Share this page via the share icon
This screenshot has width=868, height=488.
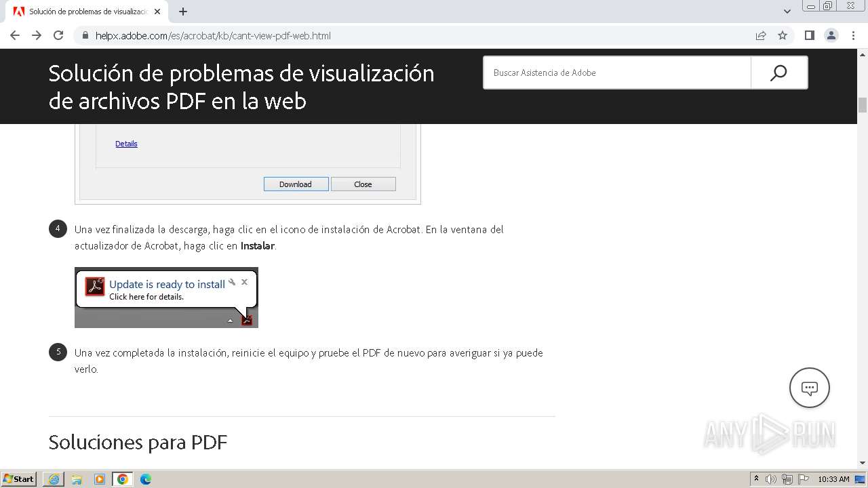[761, 35]
